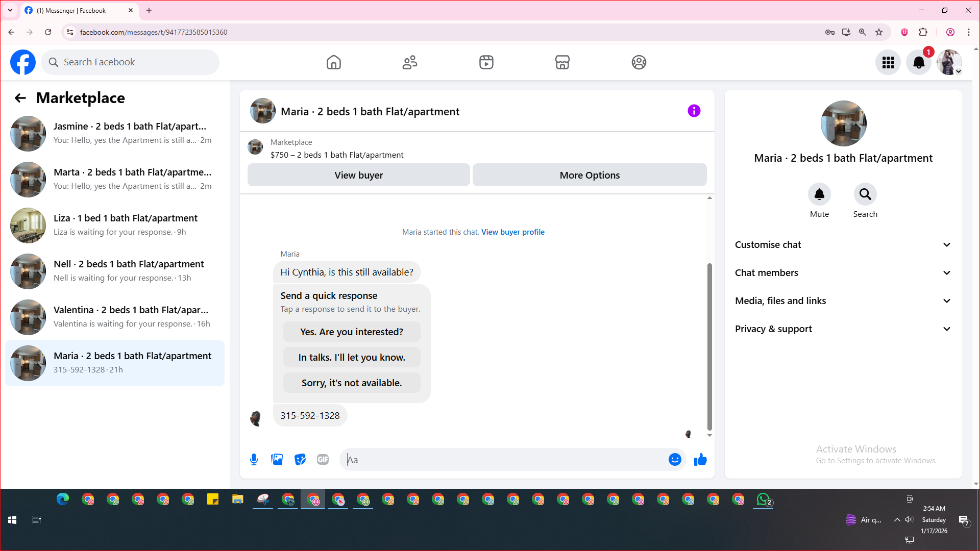This screenshot has width=980, height=551.
Task: Click the chat message scrollbar
Action: click(x=709, y=347)
